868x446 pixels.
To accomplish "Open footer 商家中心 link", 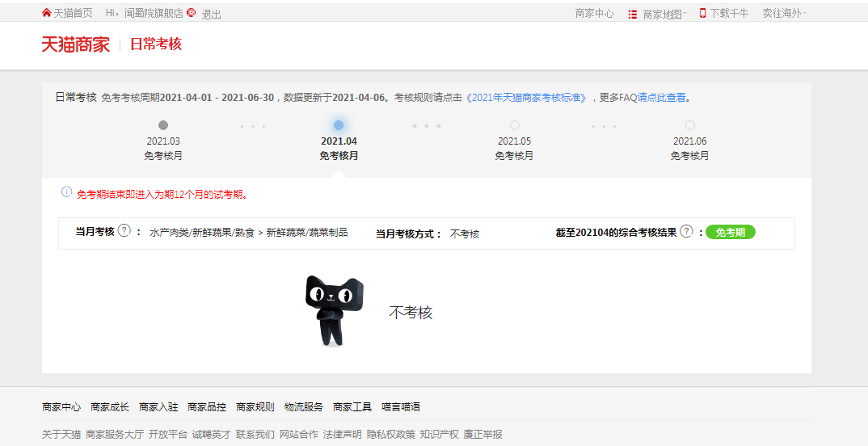I will (x=61, y=407).
